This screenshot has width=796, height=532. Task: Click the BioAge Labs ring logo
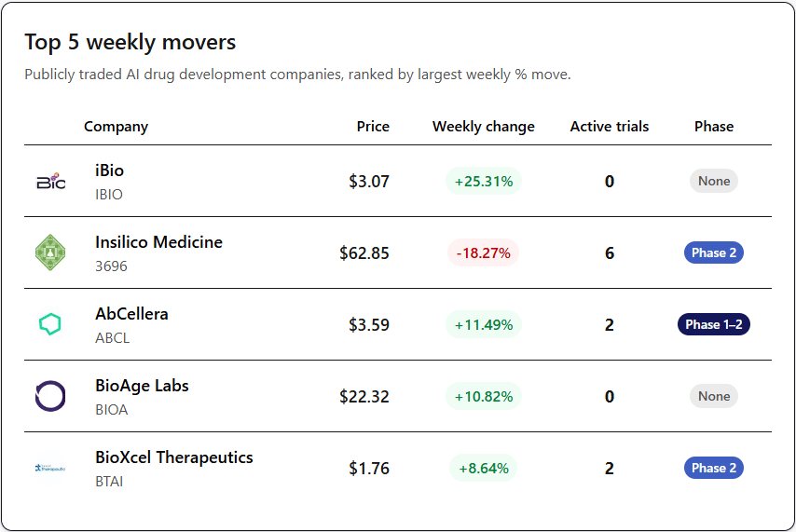50,396
